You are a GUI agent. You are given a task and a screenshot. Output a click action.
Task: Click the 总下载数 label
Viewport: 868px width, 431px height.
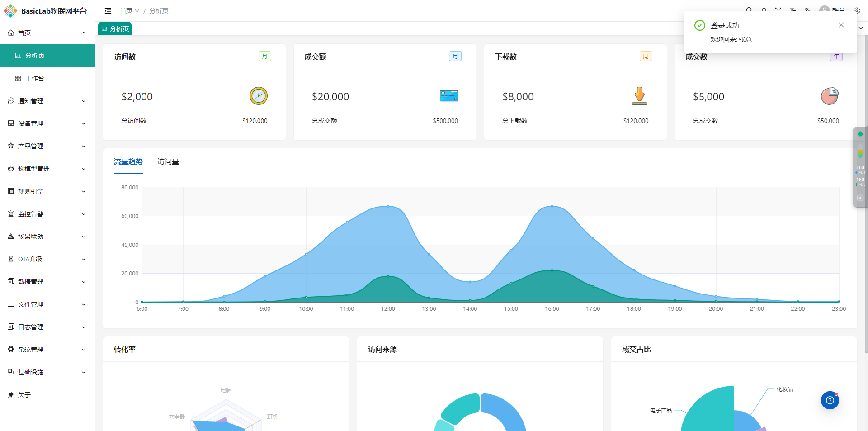(x=515, y=121)
